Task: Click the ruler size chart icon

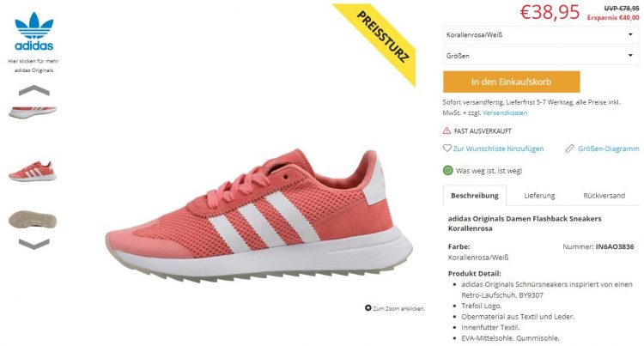Action: click(x=569, y=149)
